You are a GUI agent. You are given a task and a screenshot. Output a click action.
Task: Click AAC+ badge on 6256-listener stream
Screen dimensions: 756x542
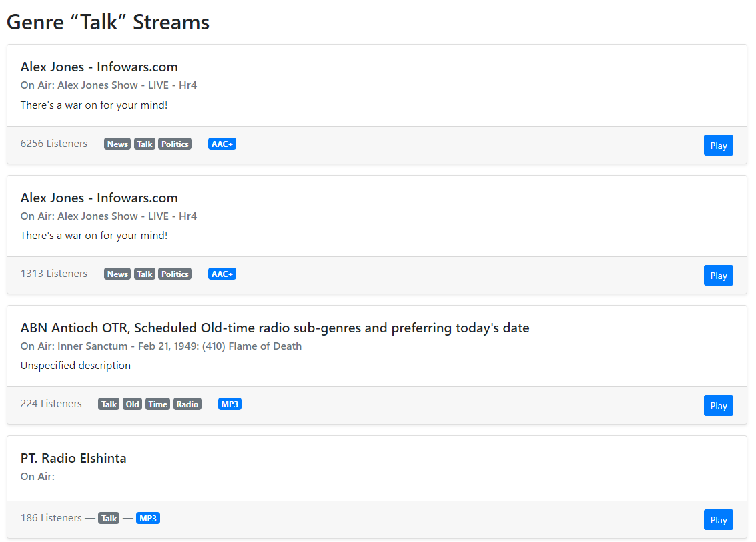(x=222, y=144)
